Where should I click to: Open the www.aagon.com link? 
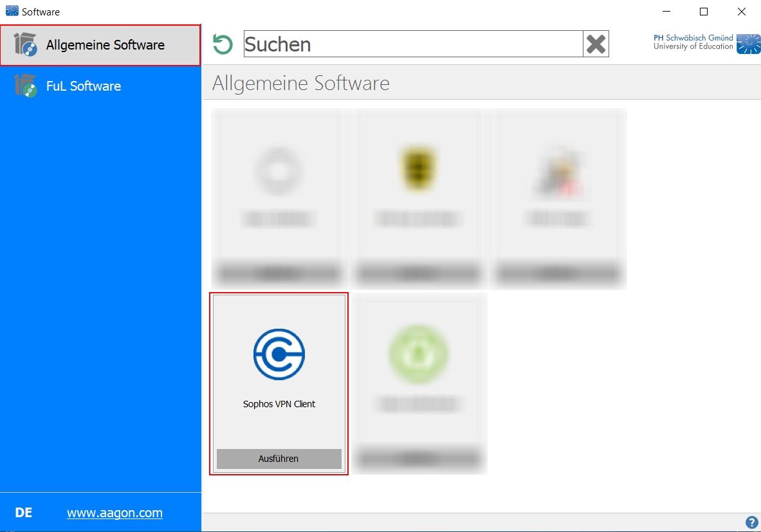pos(115,512)
